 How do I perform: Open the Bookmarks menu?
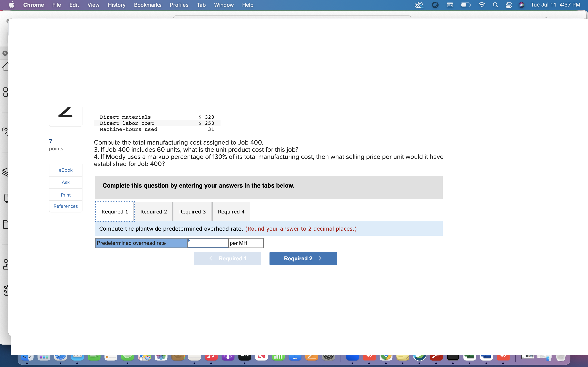pyautogui.click(x=146, y=5)
